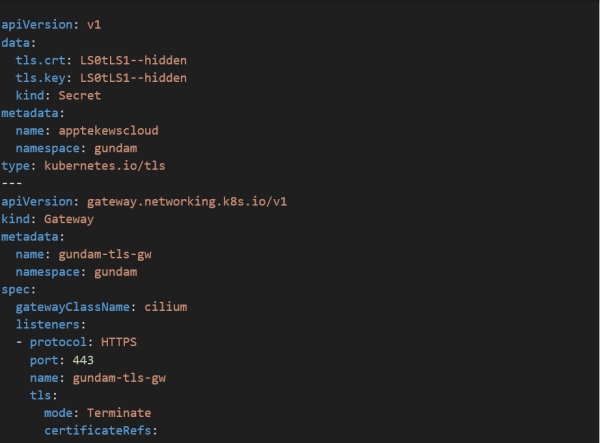Click the value Secret after kind
Viewport: 600px width, 443px height.
[x=80, y=95]
